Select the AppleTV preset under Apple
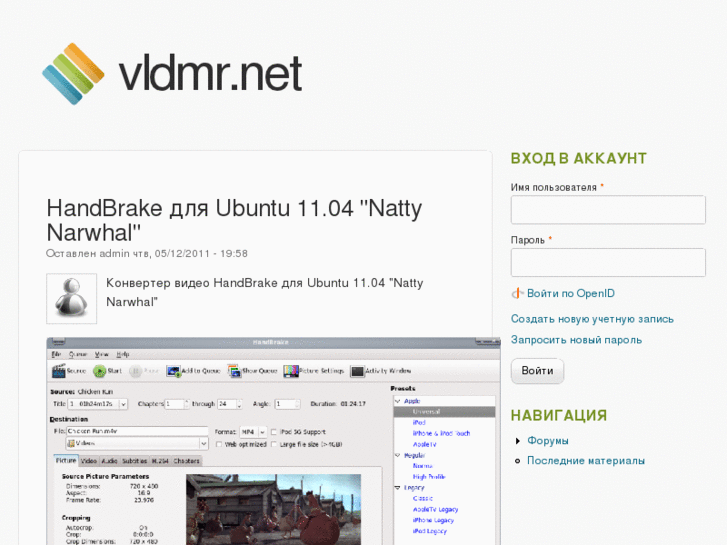727x545 pixels. (x=425, y=444)
